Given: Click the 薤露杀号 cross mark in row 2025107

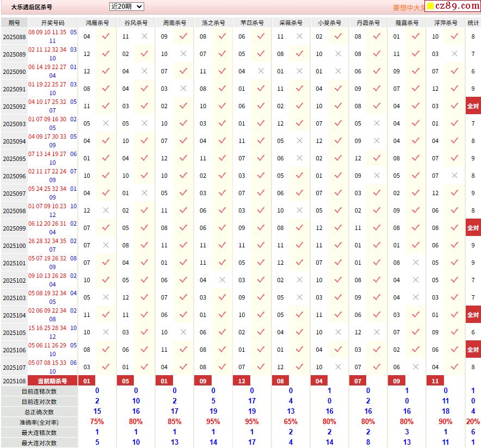Looking at the screenshot, I should tap(416, 367).
